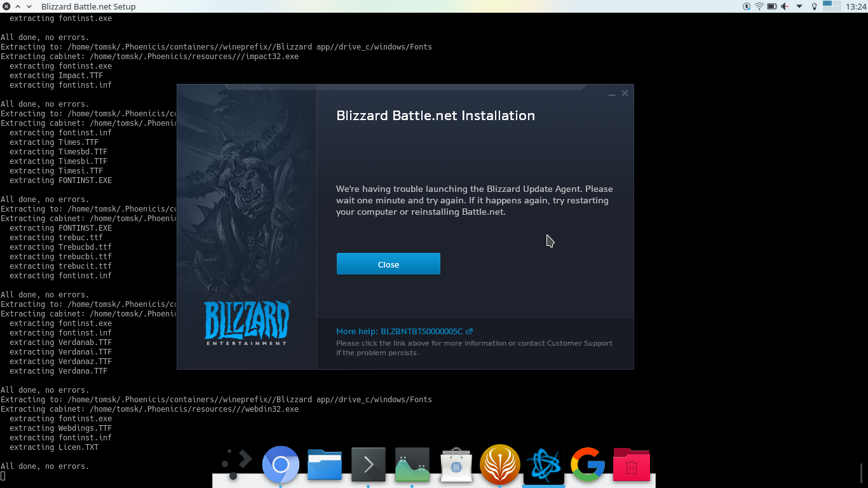The width and height of the screenshot is (868, 488).
Task: Switch to the Phoenicis orange phoenix icon
Action: 500,464
